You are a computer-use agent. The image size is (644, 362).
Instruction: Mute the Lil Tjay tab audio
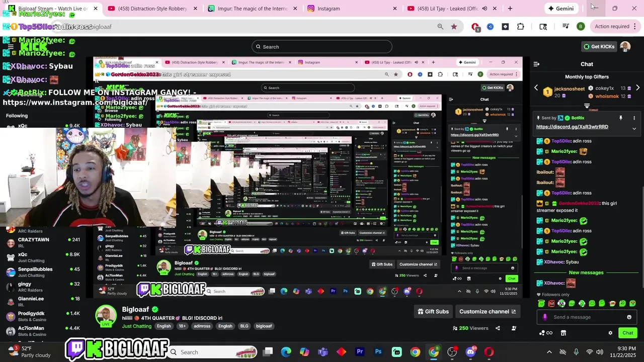tap(485, 9)
